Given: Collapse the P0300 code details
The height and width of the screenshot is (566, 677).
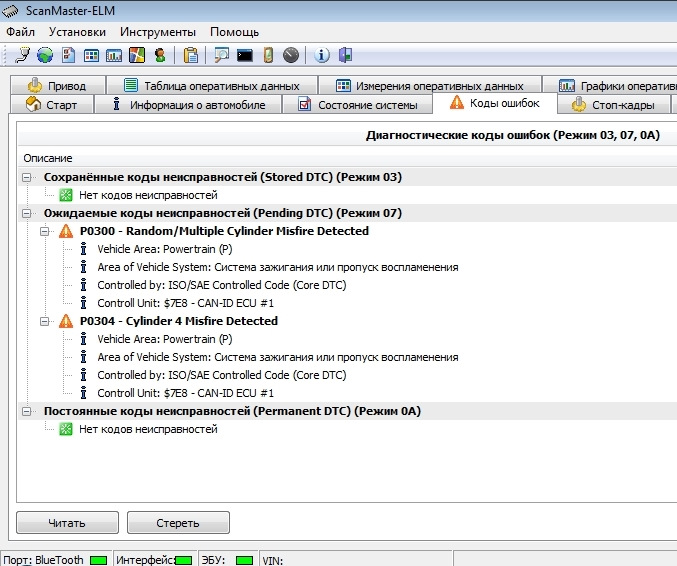Looking at the screenshot, I should pos(44,231).
